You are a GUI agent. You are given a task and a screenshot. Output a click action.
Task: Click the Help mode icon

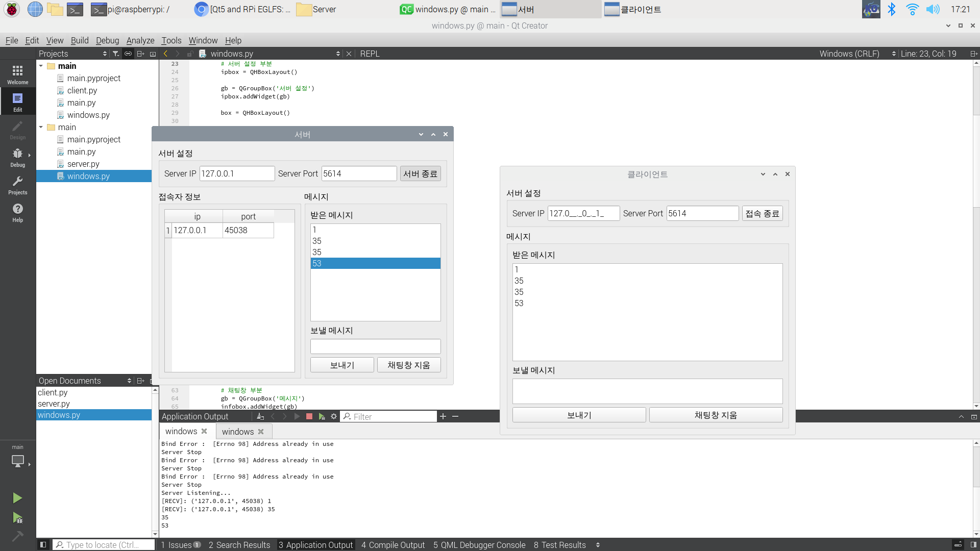pos(17,212)
